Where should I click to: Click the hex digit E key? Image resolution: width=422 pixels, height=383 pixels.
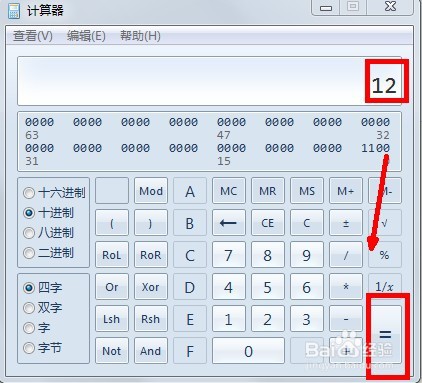[190, 319]
